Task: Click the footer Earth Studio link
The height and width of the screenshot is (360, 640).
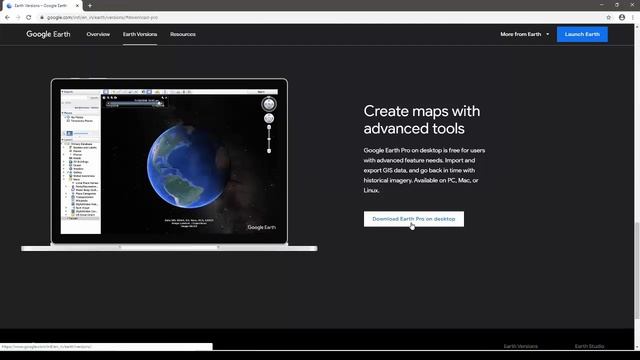Action: (589, 346)
